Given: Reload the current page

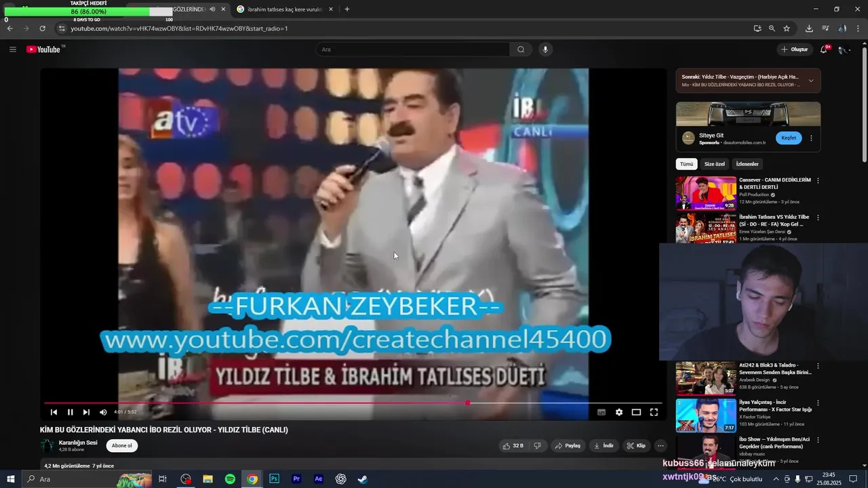Looking at the screenshot, I should [42, 28].
